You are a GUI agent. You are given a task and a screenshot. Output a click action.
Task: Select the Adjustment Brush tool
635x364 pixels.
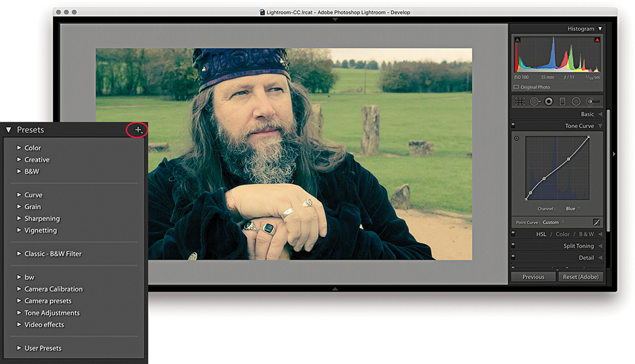coord(593,102)
